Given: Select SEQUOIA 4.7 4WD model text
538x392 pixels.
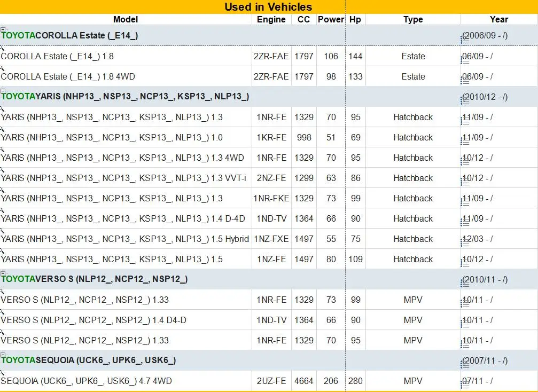Looking at the screenshot, I should [86, 381].
